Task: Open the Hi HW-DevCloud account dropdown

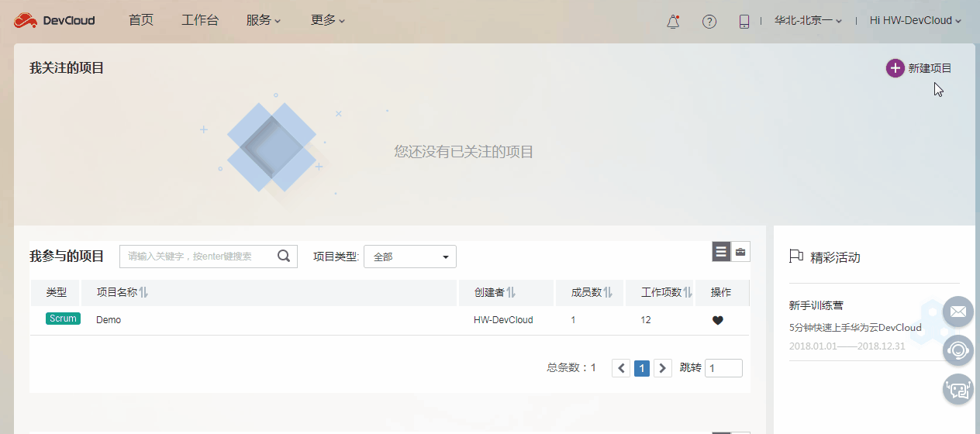Action: click(915, 21)
